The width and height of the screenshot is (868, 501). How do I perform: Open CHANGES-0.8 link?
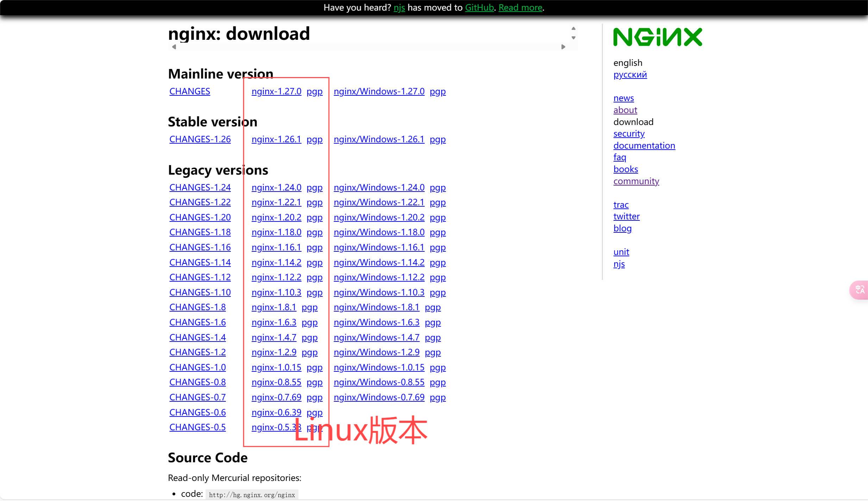197,382
